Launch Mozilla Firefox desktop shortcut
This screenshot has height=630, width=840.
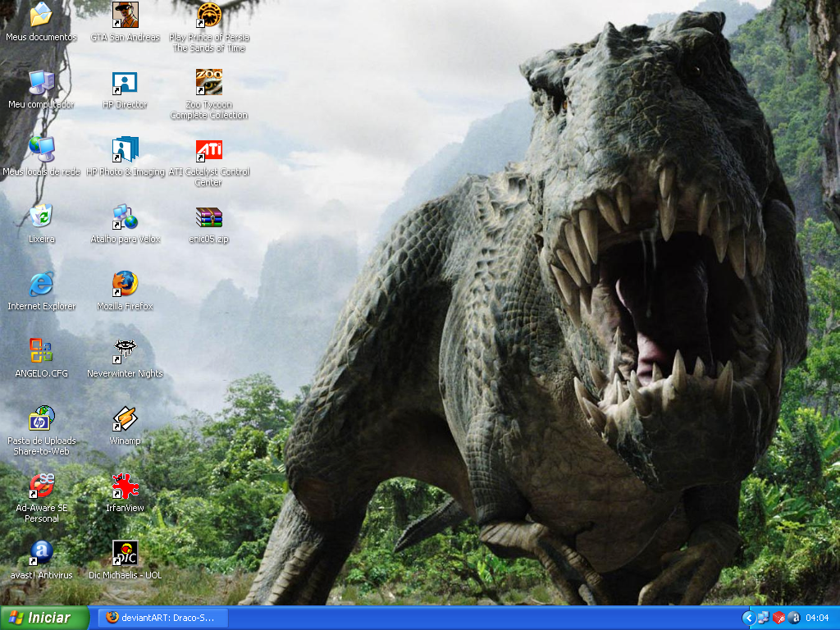pyautogui.click(x=125, y=283)
